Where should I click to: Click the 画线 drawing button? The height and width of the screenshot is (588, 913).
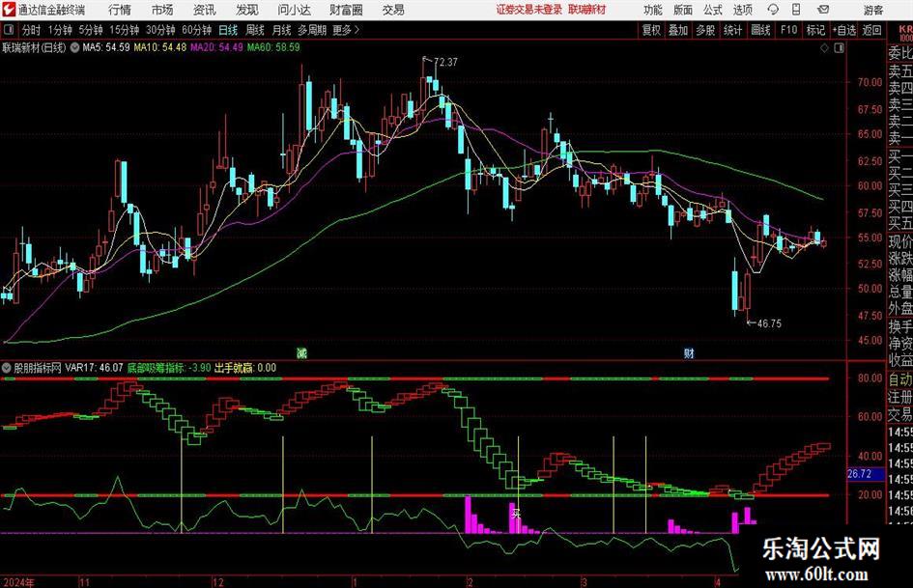coord(760,30)
